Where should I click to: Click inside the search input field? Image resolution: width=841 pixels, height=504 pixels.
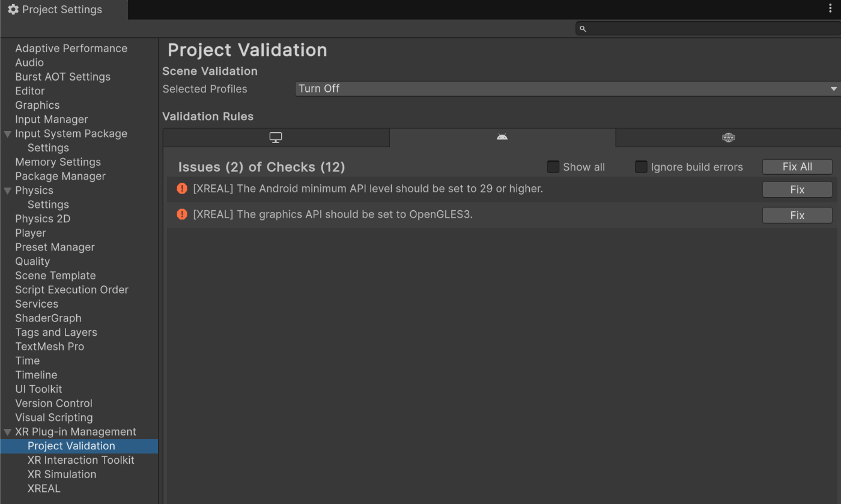[691, 28]
